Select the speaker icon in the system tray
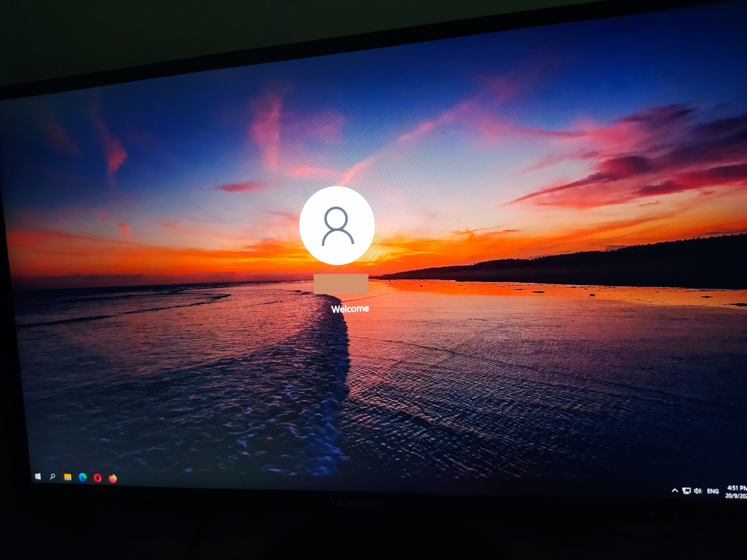This screenshot has width=747, height=560. 698,490
